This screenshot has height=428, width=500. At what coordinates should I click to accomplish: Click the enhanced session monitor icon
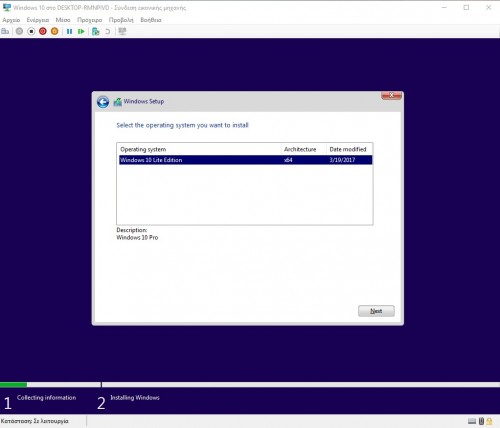coord(122,31)
